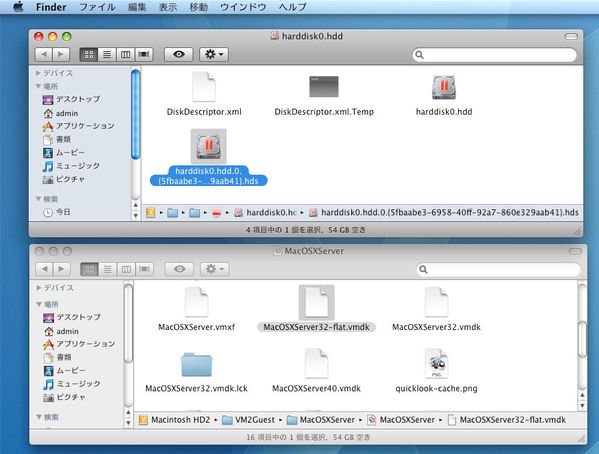Image resolution: width=599 pixels, height=454 pixels.
Task: Open the 編集 menu
Action: (x=137, y=7)
